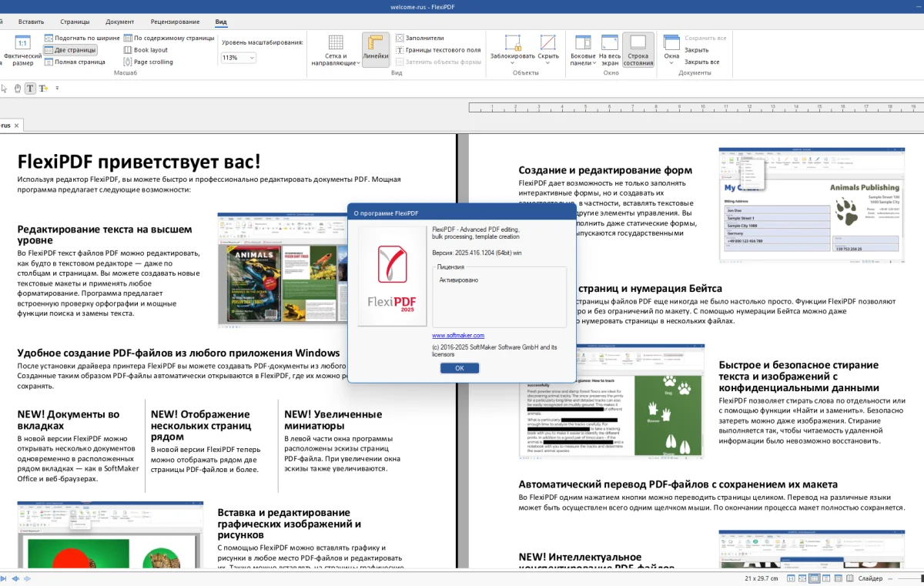Toggle Две страницы view mode

pos(70,50)
